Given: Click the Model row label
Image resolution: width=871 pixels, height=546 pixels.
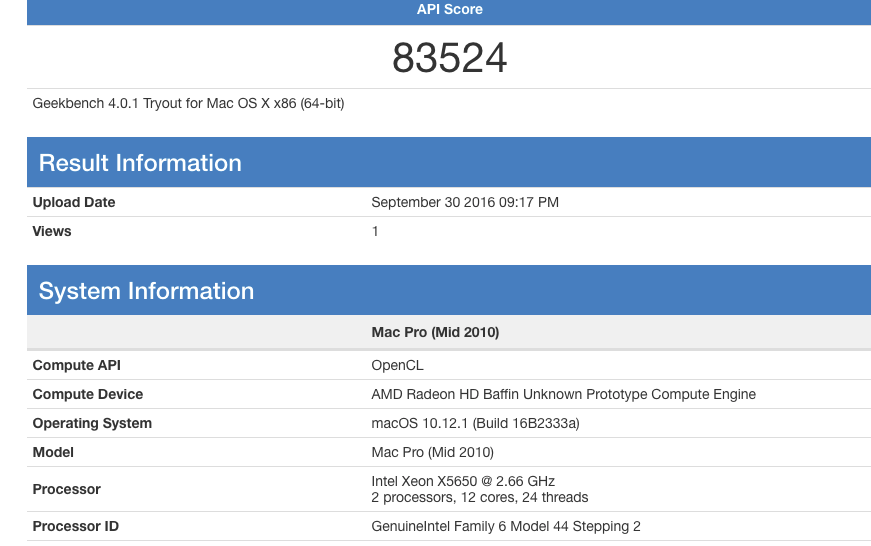Looking at the screenshot, I should (53, 452).
